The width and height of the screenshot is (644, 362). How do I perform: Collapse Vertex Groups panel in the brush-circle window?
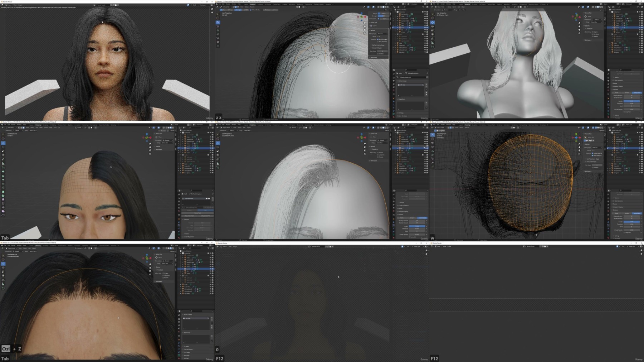point(403,81)
